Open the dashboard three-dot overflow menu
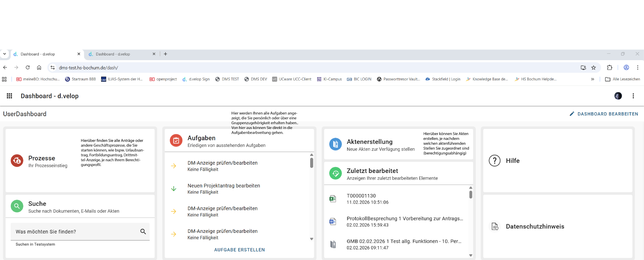This screenshot has height=260, width=644. [x=633, y=96]
